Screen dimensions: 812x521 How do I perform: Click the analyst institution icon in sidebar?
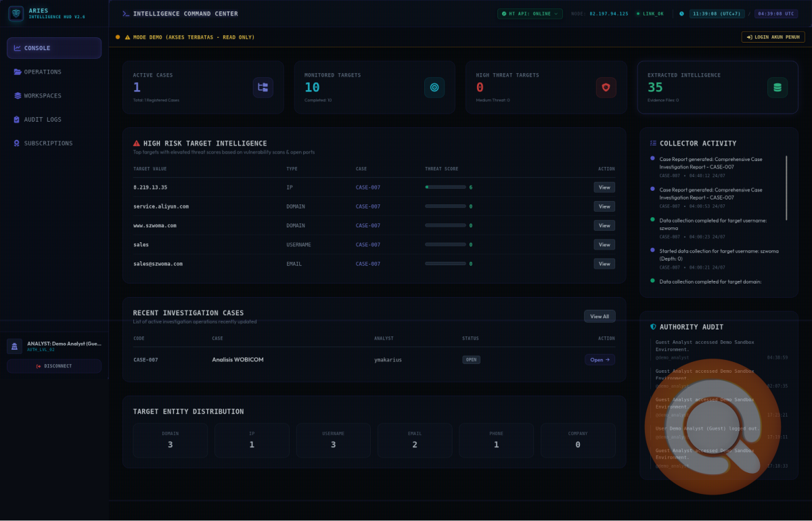pyautogui.click(x=14, y=346)
